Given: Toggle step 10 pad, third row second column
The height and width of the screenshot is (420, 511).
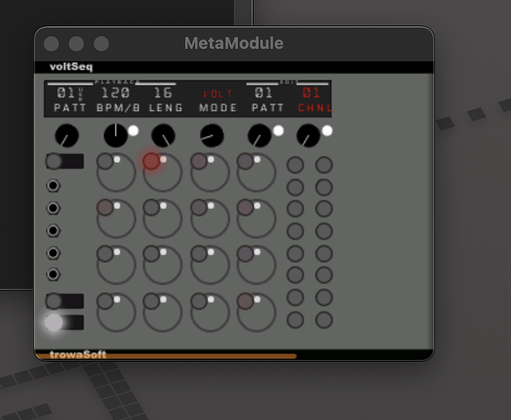Looking at the screenshot, I should 151,254.
